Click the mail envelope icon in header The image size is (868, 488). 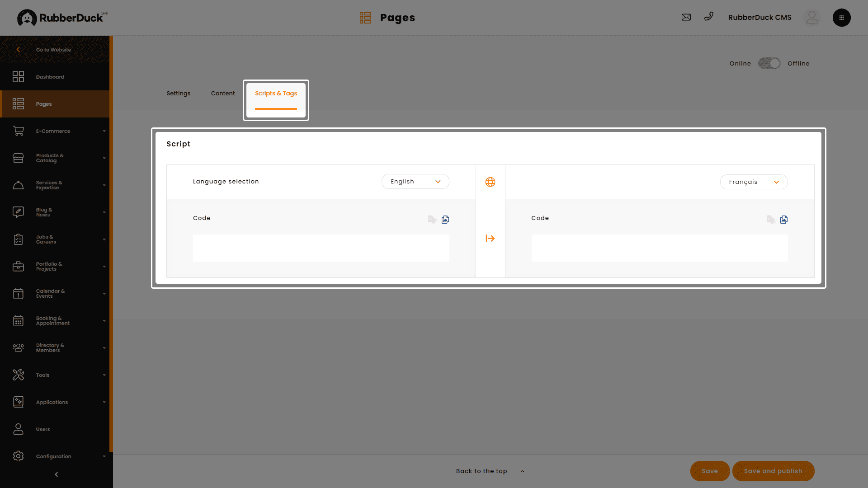[686, 17]
